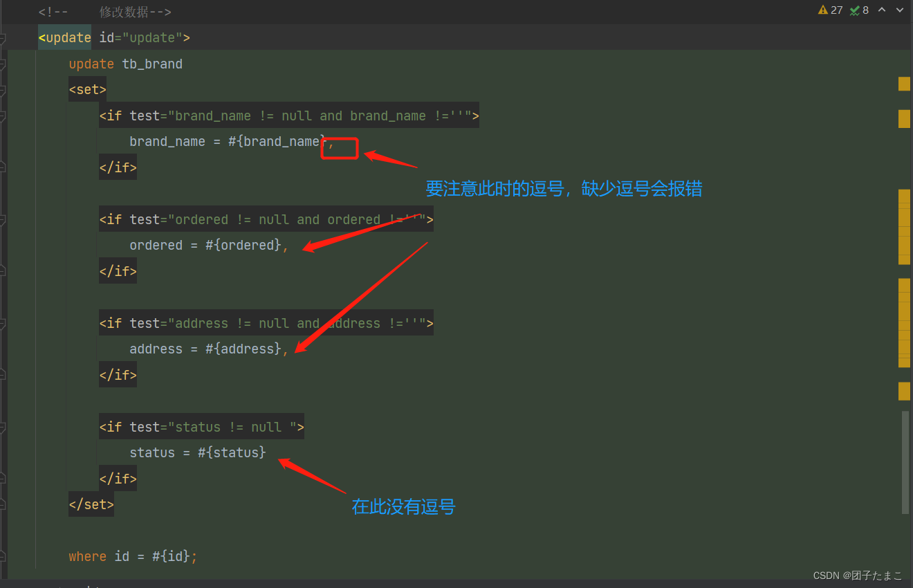Click the 'ordered = #{ordered},' line
The image size is (913, 588).
click(209, 245)
